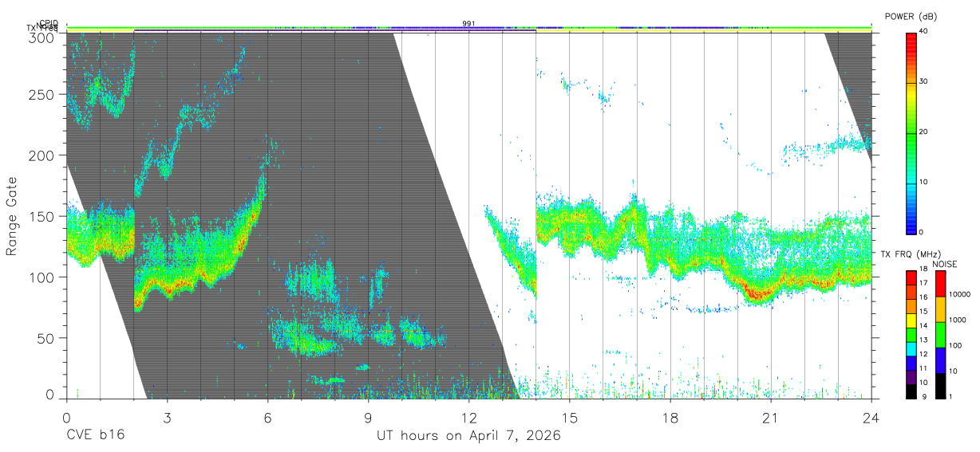Click the 10000 label on NOISE scale
The width and height of the screenshot is (980, 452).
tap(960, 294)
